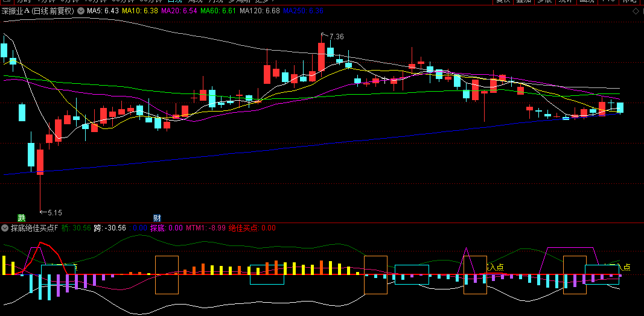Click the 跌 event marker icon
The image size is (644, 316).
click(x=21, y=218)
